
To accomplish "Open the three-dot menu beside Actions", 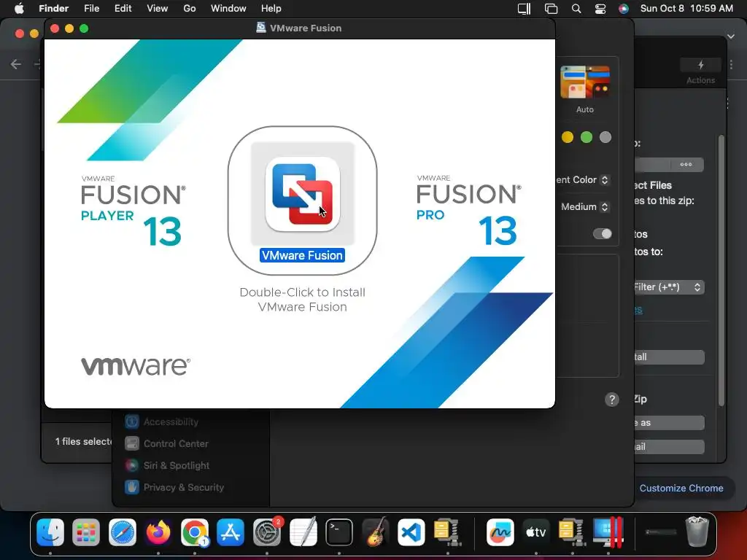I will (731, 65).
